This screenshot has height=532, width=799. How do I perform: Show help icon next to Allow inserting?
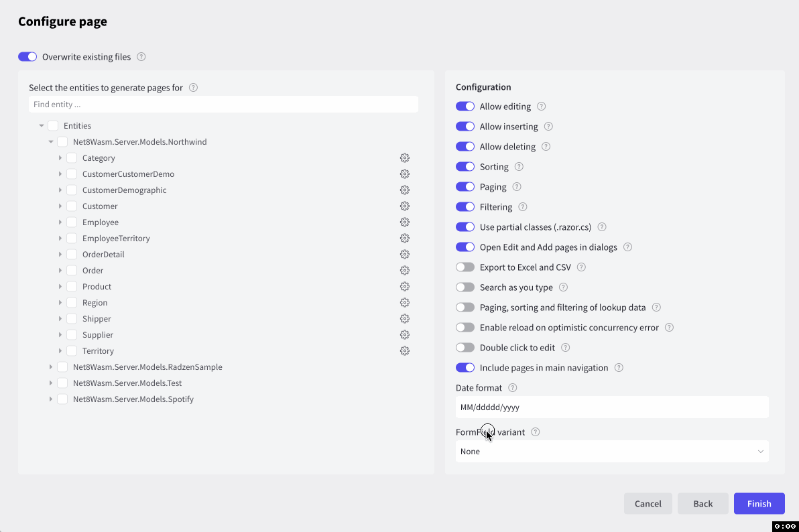coord(548,127)
